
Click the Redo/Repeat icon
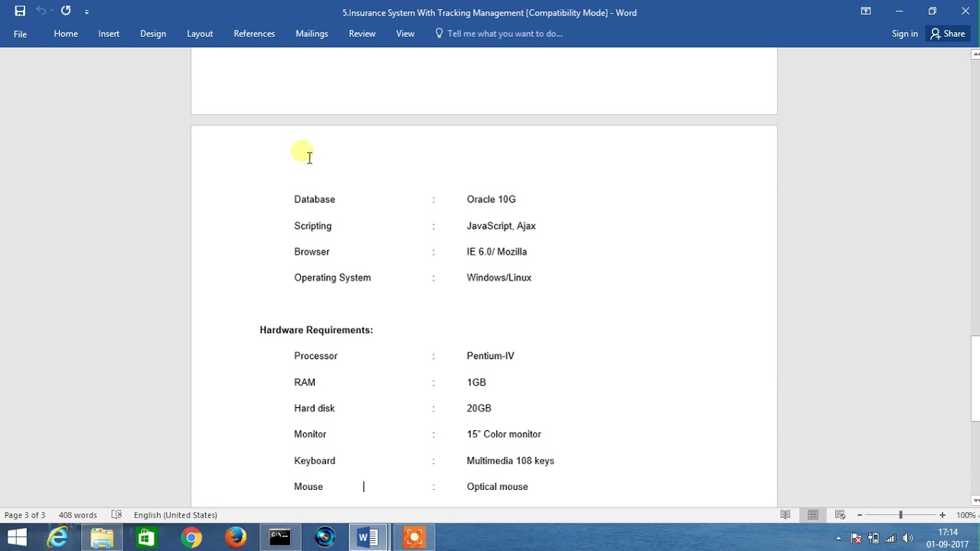click(66, 11)
